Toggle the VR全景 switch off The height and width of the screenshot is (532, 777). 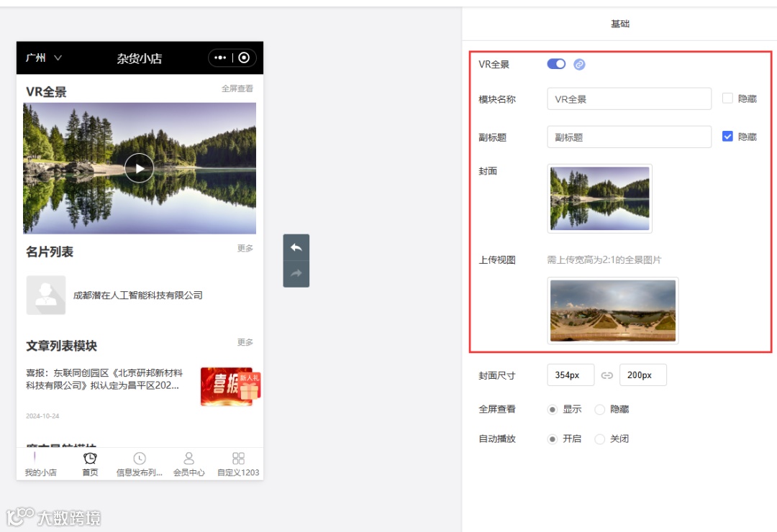coord(556,64)
